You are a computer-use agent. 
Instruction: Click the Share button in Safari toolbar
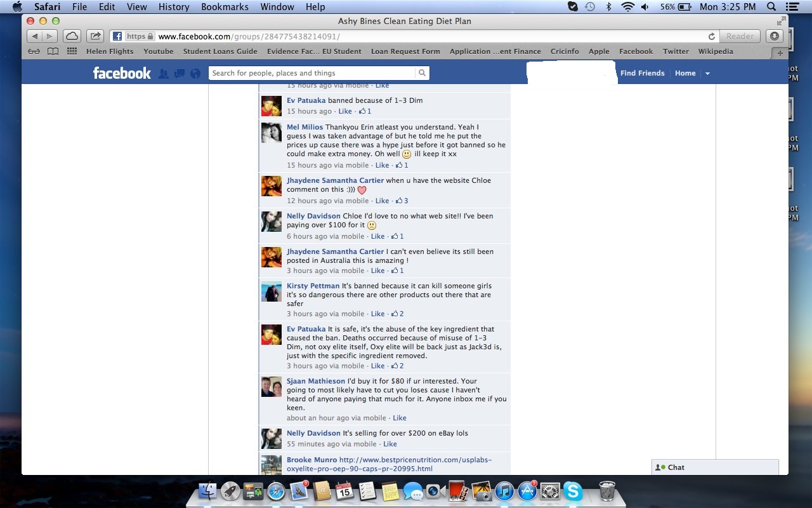click(x=95, y=36)
